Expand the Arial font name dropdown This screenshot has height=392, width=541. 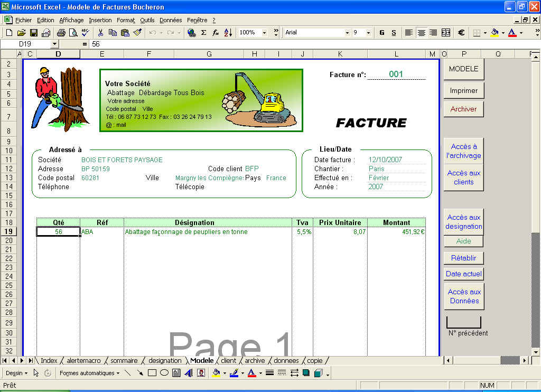click(x=347, y=33)
